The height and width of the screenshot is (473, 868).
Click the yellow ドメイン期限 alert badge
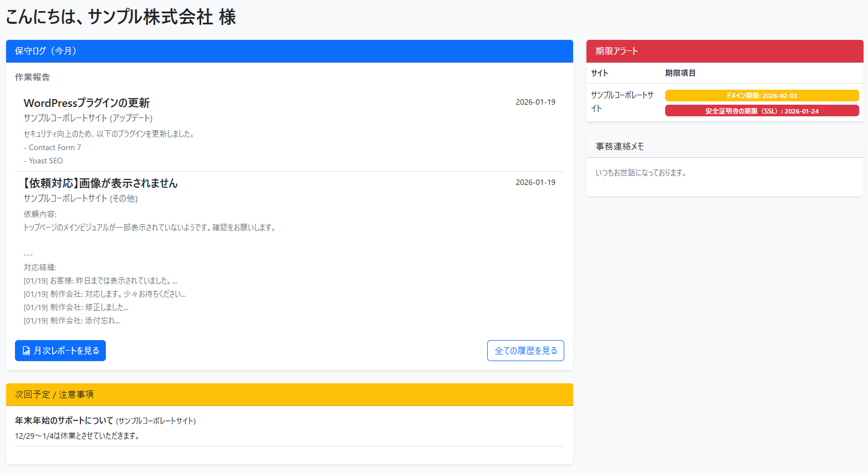[x=762, y=95]
